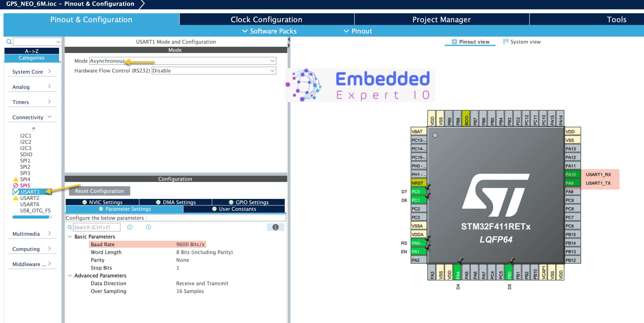Click the warning icon next to SPI4

coord(16,179)
